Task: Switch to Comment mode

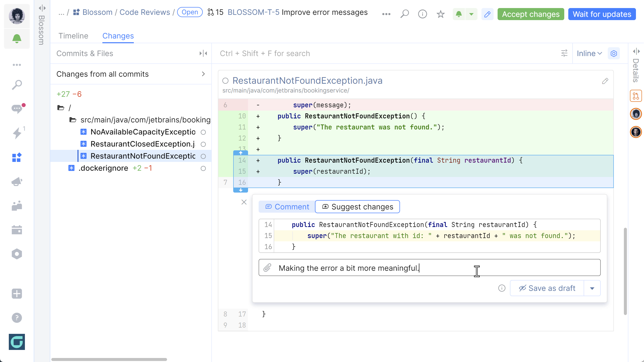Action: (x=287, y=207)
